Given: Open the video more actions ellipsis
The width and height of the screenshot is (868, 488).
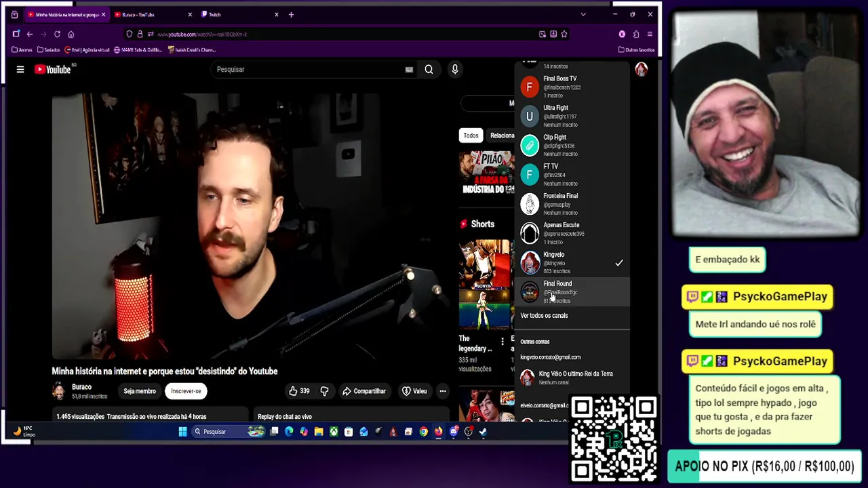Looking at the screenshot, I should click(442, 391).
